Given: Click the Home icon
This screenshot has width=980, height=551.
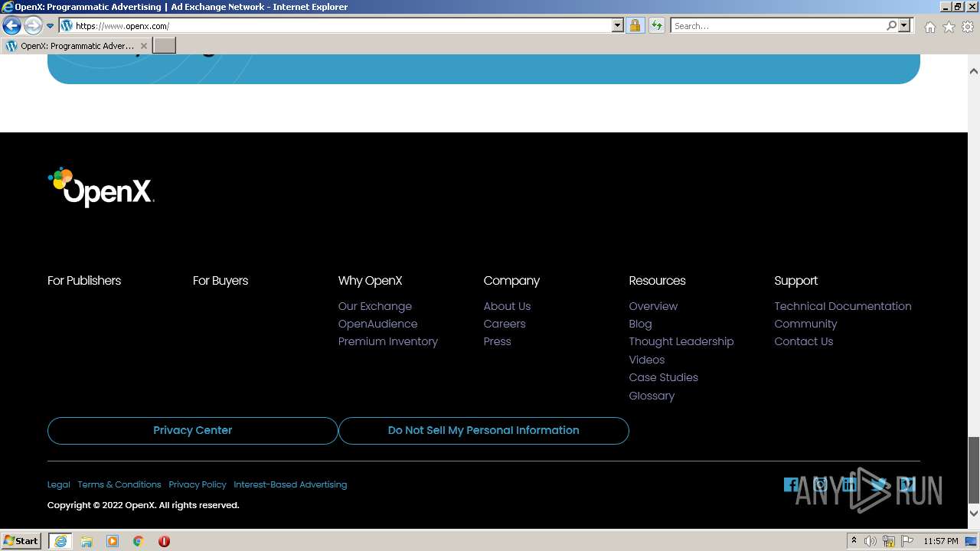Looking at the screenshot, I should tap(929, 27).
